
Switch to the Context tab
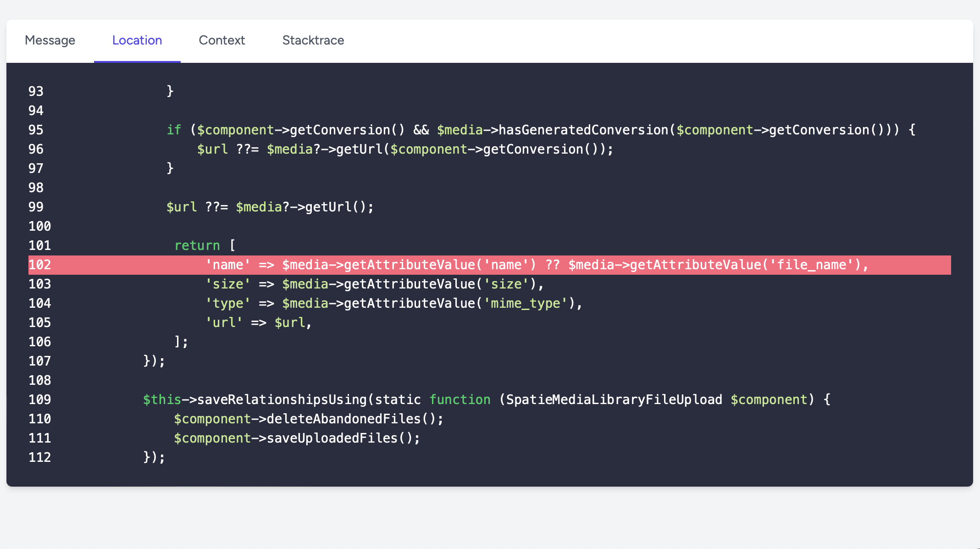pos(221,40)
